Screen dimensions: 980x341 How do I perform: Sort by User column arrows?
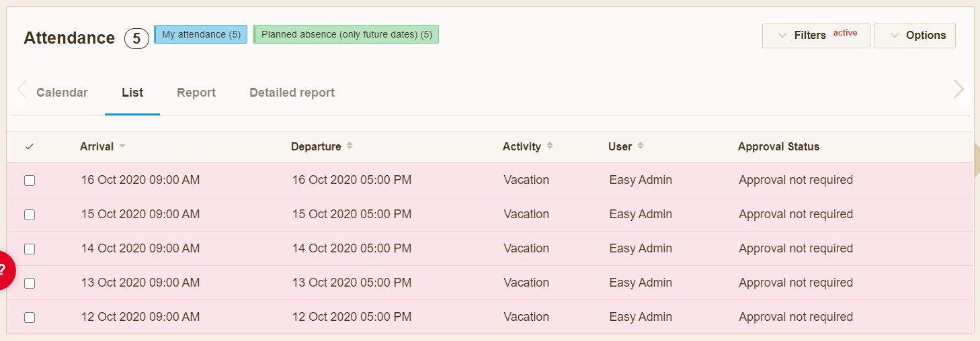pyautogui.click(x=641, y=146)
